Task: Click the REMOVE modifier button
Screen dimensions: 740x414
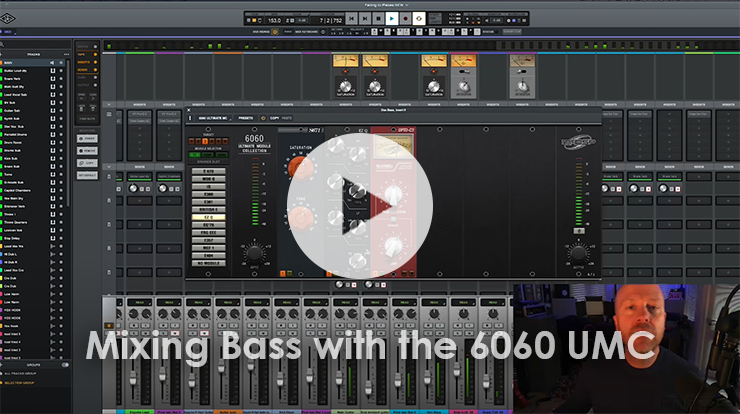Action: click(x=87, y=151)
